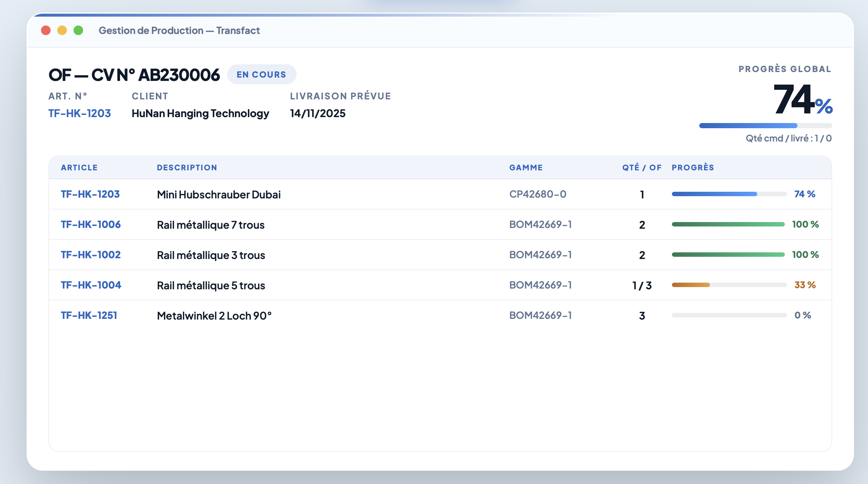Click progress bar of Rail métallique 7 trous
The image size is (868, 484).
click(728, 224)
